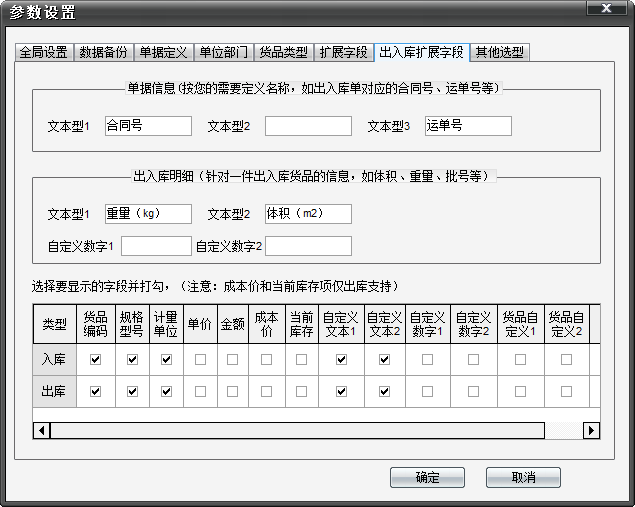Click the 计量单位 column header
This screenshot has width=635, height=507.
tap(166, 324)
